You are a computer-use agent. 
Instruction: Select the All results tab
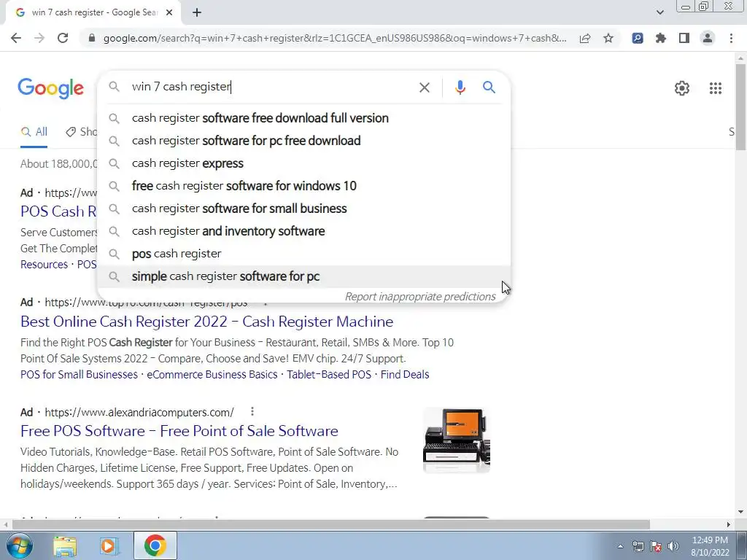point(34,132)
